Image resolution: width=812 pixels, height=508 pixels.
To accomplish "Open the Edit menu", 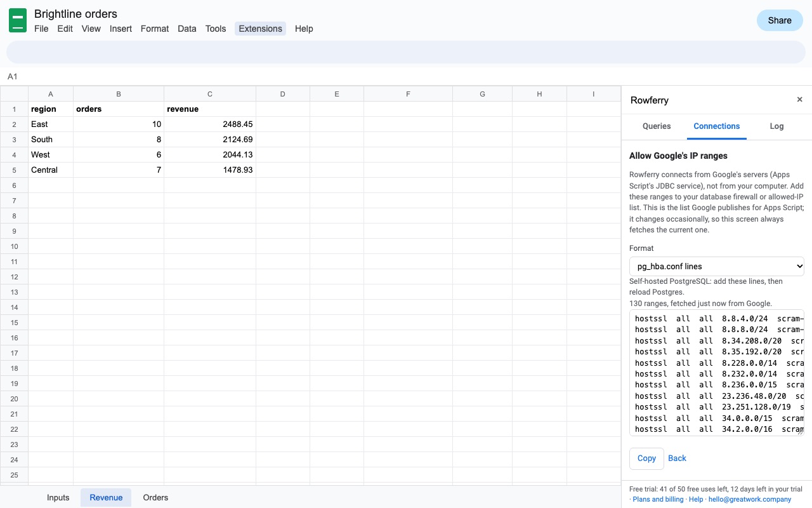I will click(x=65, y=29).
